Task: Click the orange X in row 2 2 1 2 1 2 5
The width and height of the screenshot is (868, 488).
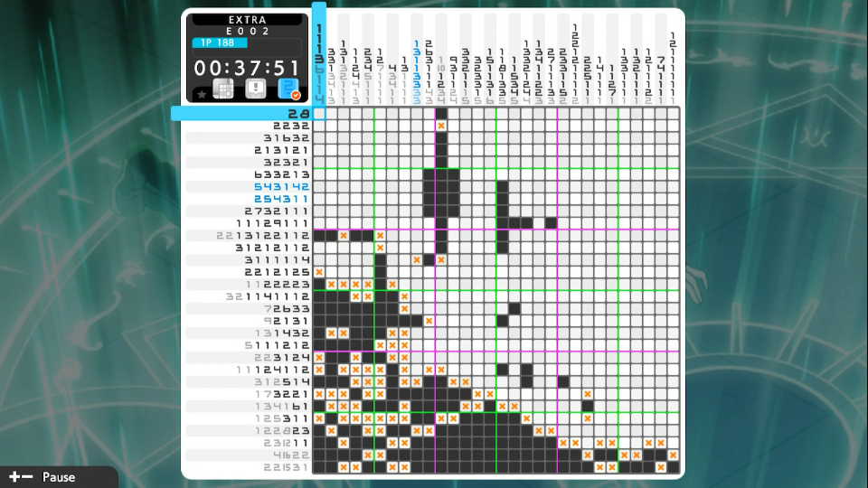Action: coord(319,272)
